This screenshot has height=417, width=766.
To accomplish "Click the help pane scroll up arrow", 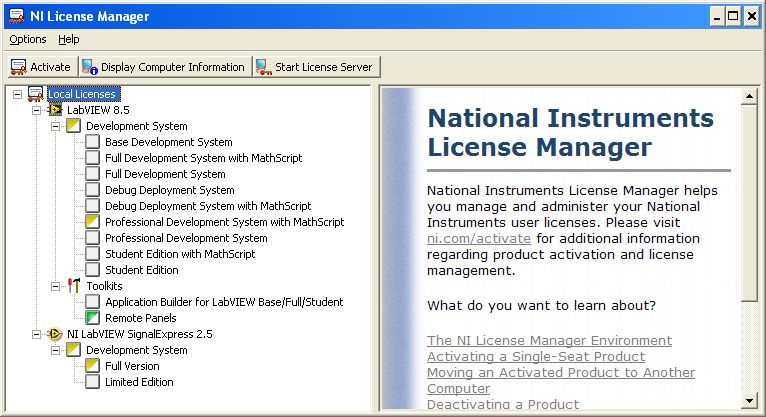I will tap(749, 96).
